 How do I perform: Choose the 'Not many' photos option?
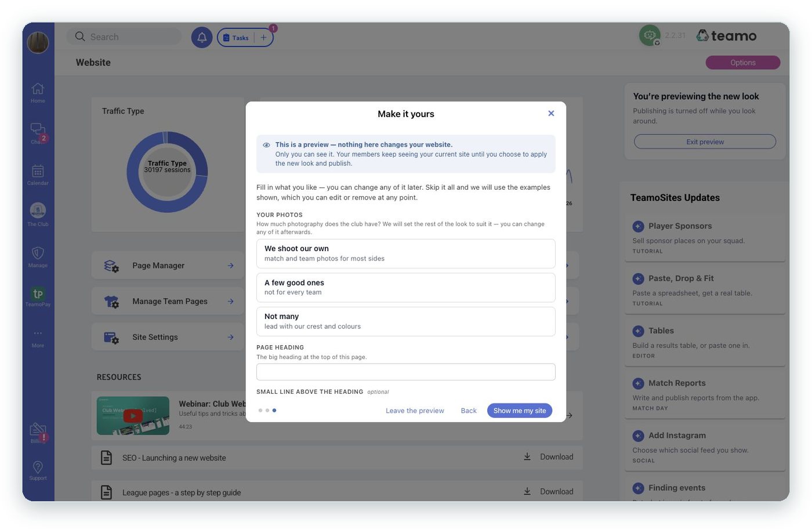(x=405, y=321)
